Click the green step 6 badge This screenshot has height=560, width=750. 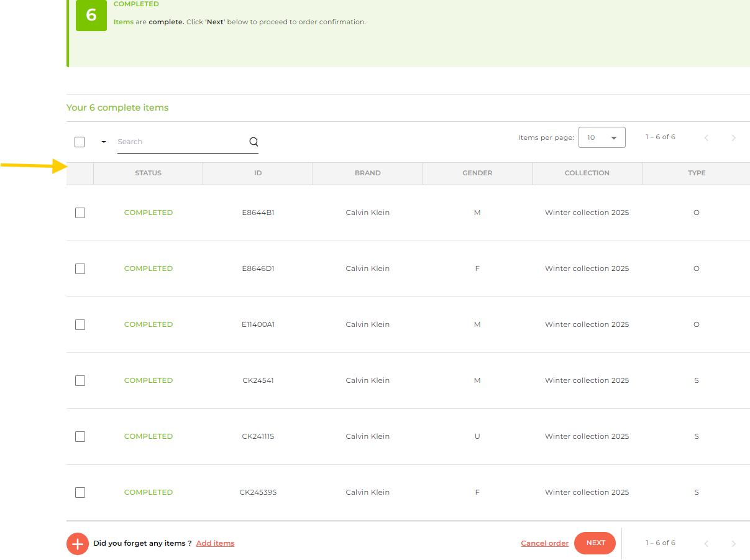click(x=91, y=15)
